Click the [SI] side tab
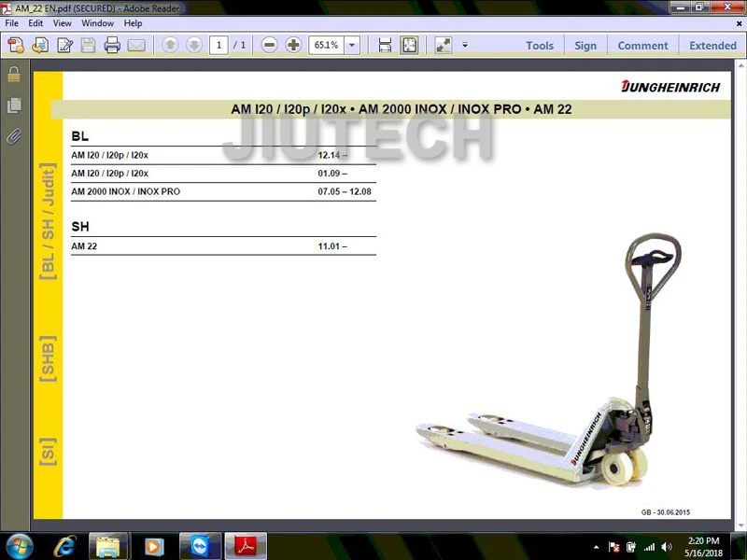This screenshot has height=560, width=747. tap(48, 452)
